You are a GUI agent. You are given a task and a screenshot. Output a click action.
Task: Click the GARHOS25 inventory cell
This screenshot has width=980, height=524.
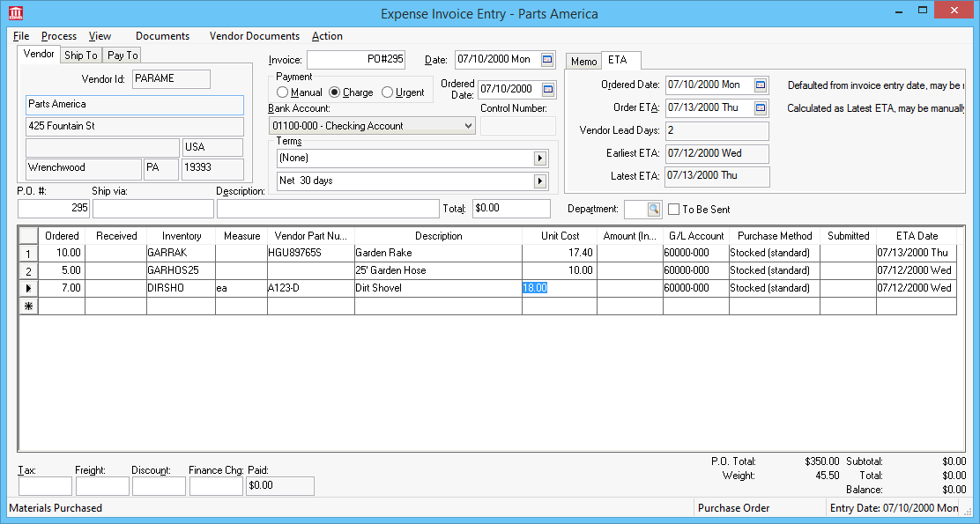pyautogui.click(x=182, y=270)
